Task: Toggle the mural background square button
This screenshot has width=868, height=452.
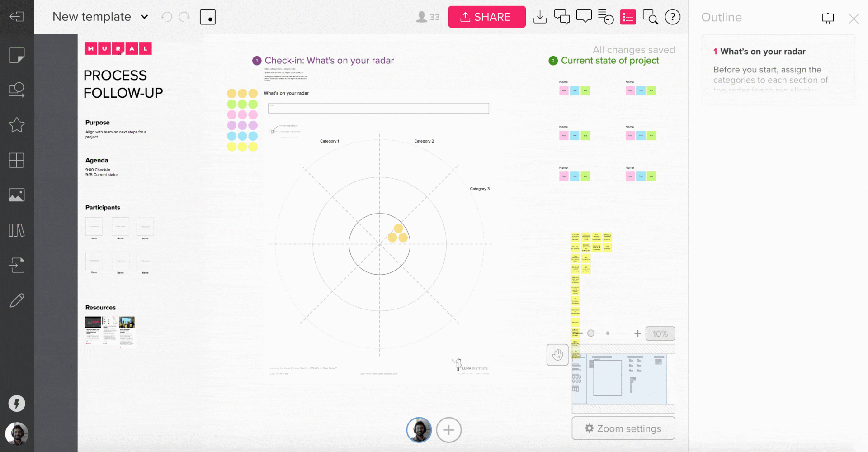Action: tap(208, 17)
